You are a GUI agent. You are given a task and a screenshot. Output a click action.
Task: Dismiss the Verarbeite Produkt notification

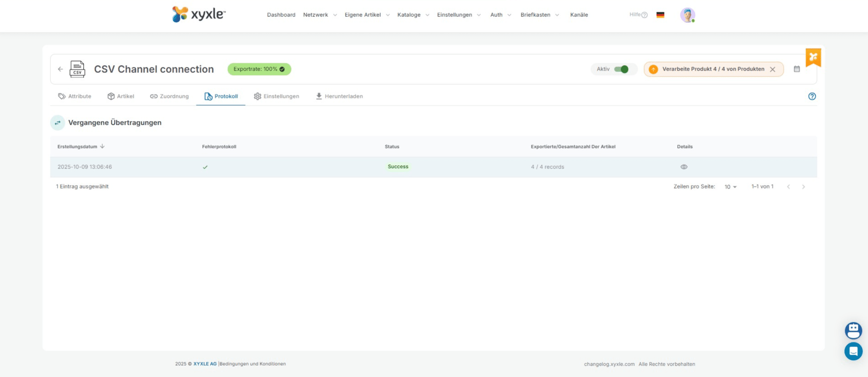click(772, 70)
